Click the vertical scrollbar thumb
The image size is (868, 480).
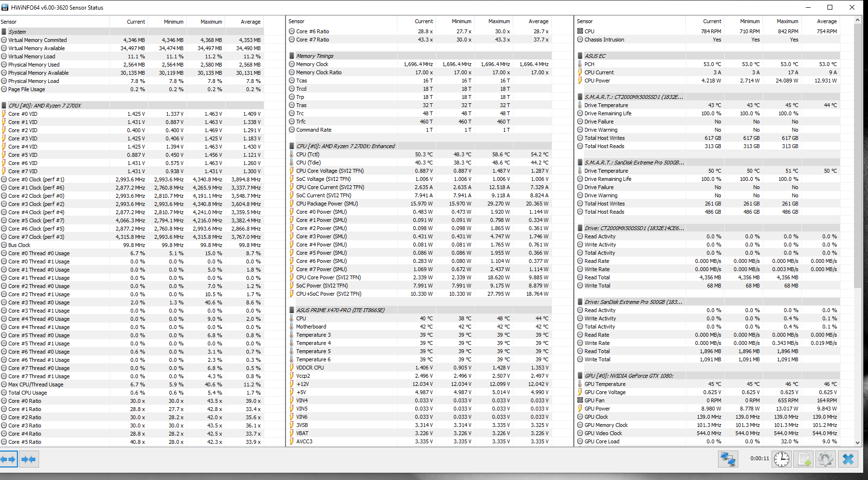click(857, 156)
